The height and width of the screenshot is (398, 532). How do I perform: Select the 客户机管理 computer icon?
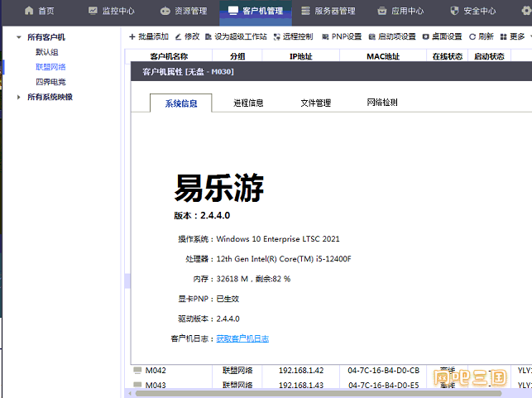pos(233,11)
